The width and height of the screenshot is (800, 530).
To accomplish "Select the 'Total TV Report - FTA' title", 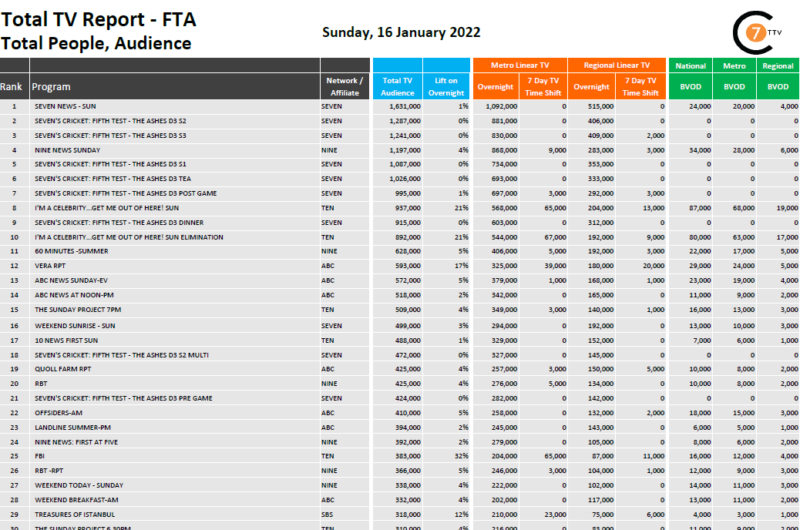I will [x=112, y=17].
